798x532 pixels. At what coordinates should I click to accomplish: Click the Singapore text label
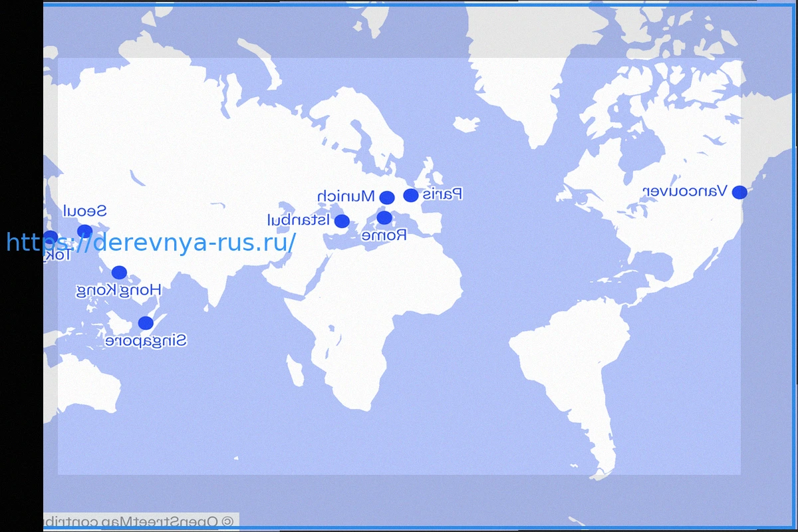pos(146,341)
